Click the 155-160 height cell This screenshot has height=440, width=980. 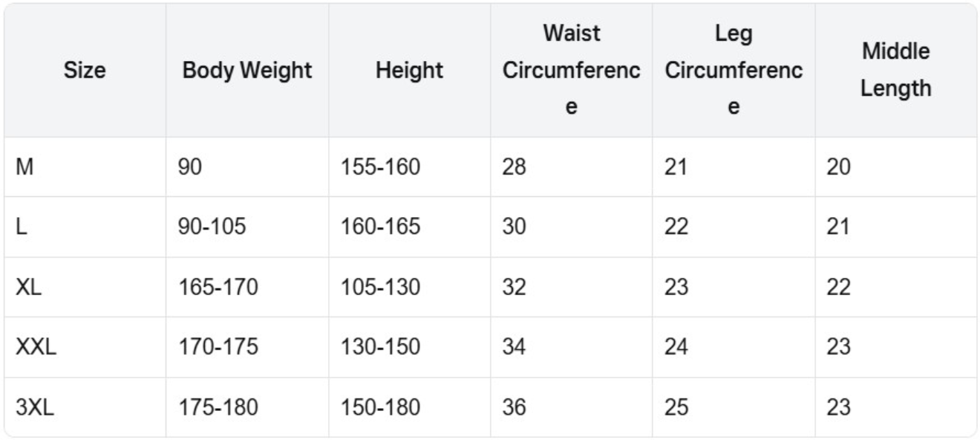point(380,167)
